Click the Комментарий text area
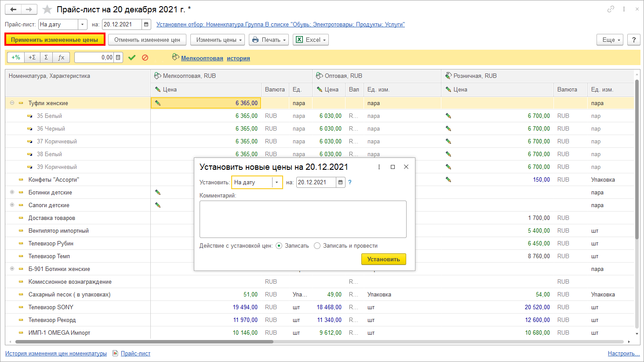Viewport: 644px width, 362px height. (x=303, y=219)
